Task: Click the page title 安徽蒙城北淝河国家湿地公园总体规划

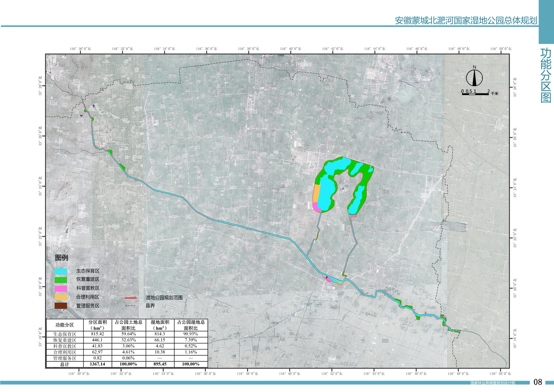Action: point(466,20)
